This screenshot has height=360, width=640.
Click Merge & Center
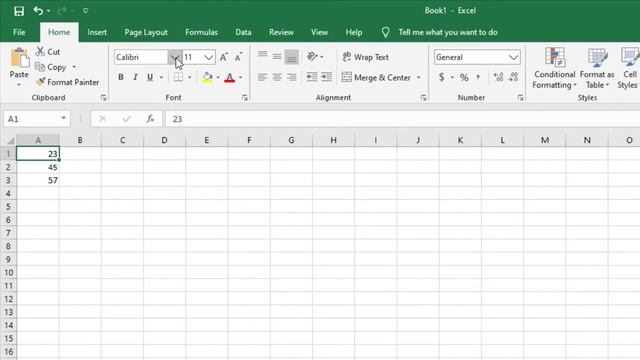pyautogui.click(x=376, y=78)
